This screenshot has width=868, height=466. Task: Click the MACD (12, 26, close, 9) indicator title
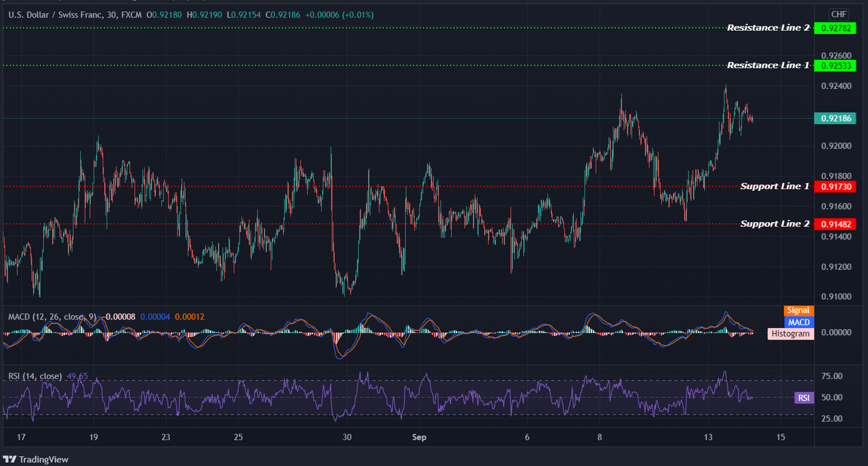[53, 317]
